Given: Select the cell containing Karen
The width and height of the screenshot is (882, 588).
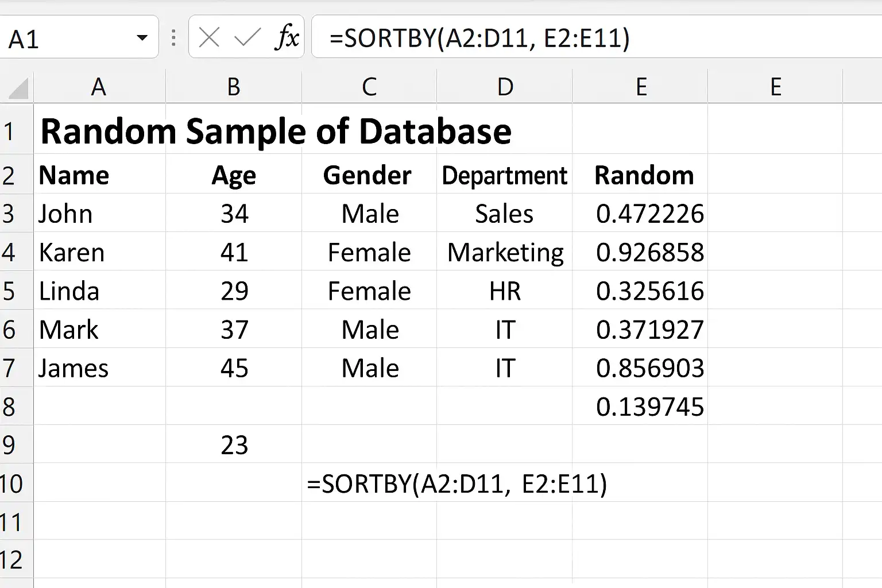Looking at the screenshot, I should click(x=99, y=252).
